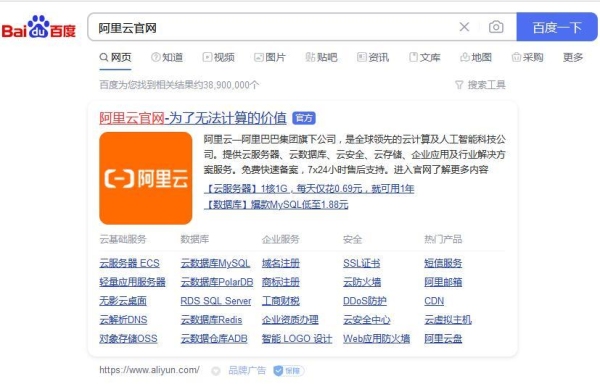This screenshot has height=384, width=600.
Task: Click the 保障 shield badge
Action: pyautogui.click(x=289, y=370)
